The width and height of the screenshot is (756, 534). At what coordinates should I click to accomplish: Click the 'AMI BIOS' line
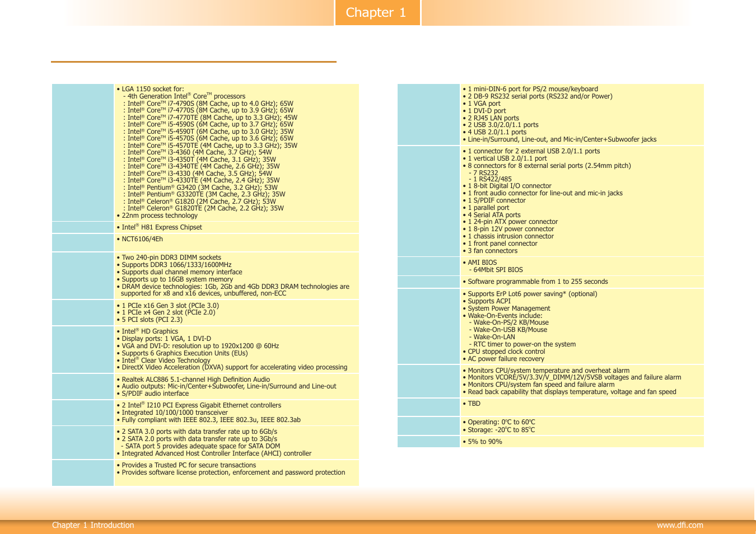click(x=479, y=263)
